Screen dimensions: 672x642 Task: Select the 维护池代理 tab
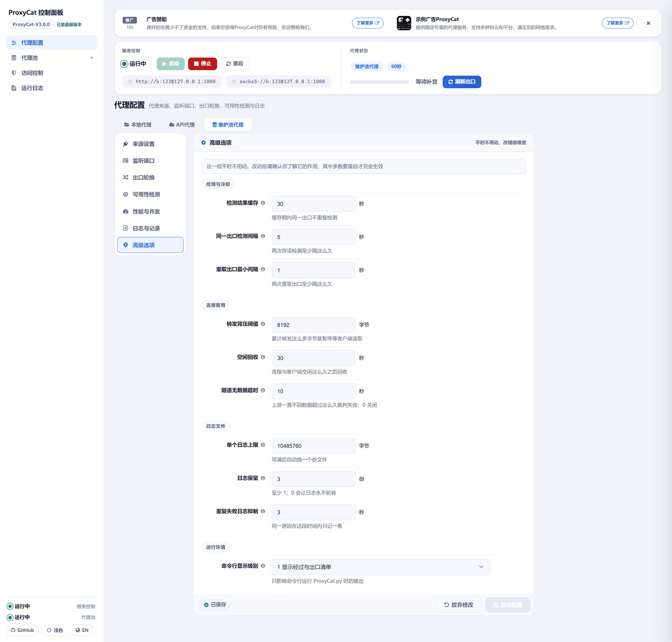click(x=228, y=125)
